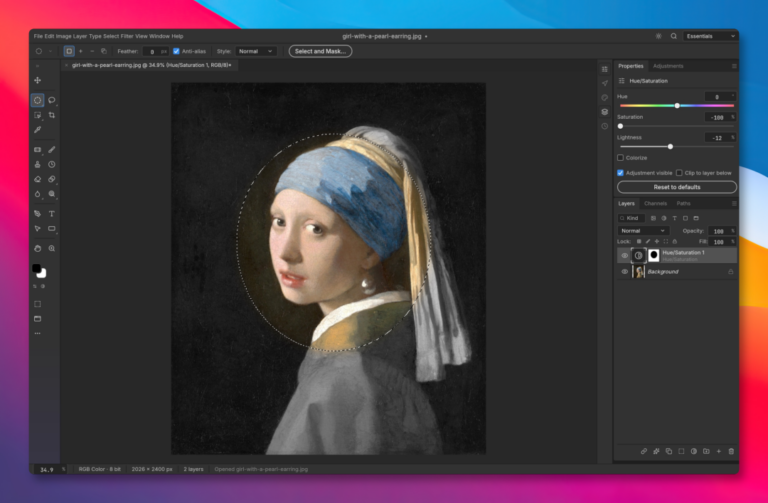Screen dimensions: 768x503
Task: Click Reset to defaults button
Action: 677,187
